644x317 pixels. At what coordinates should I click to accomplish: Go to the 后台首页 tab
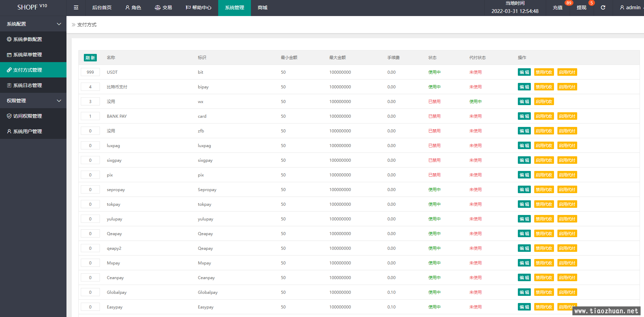102,8
